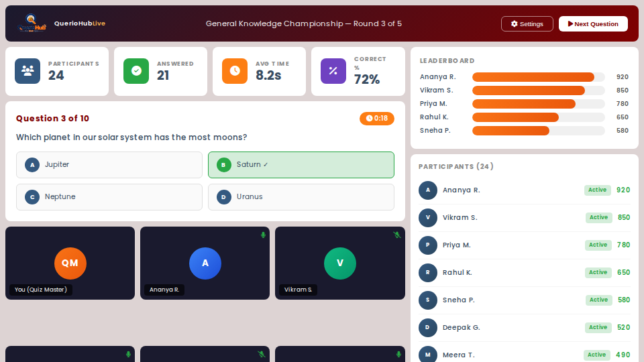The width and height of the screenshot is (644, 362).
Task: Click participant score 520 for Deepak G.
Action: 623,328
